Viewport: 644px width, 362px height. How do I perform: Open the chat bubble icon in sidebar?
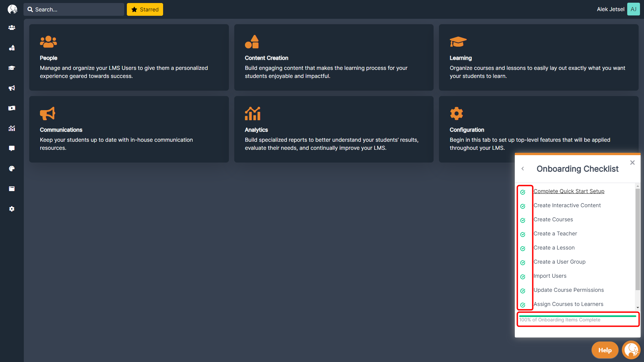click(x=12, y=148)
